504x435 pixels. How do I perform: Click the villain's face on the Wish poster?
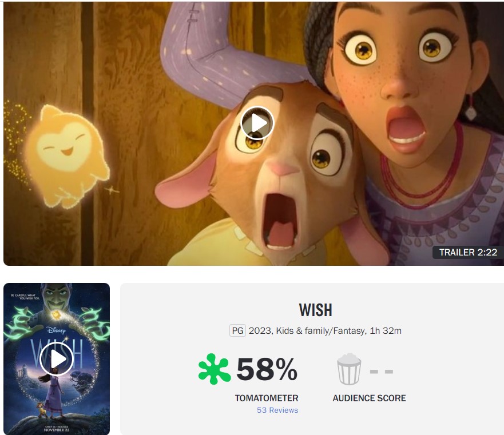click(x=57, y=296)
